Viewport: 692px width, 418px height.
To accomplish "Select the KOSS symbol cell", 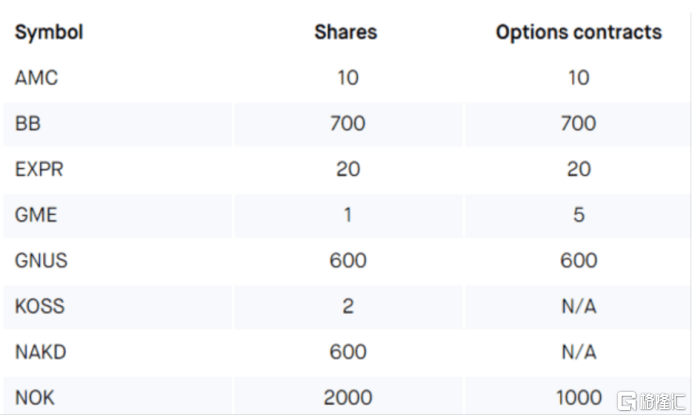I will pos(39,306).
